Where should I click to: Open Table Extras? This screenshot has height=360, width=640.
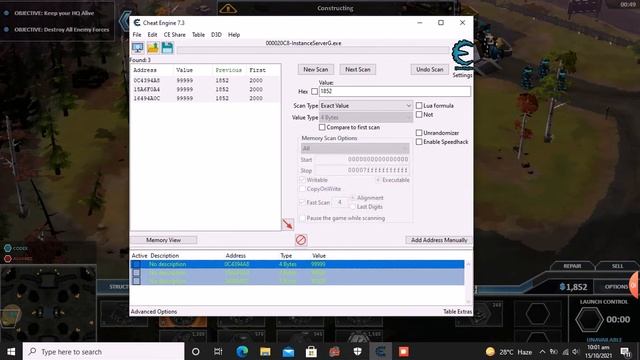click(458, 311)
